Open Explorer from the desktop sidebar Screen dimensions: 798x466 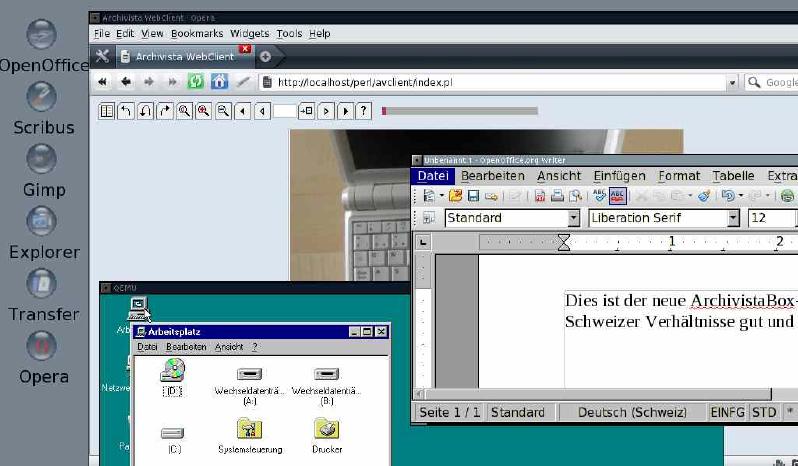coord(42,221)
